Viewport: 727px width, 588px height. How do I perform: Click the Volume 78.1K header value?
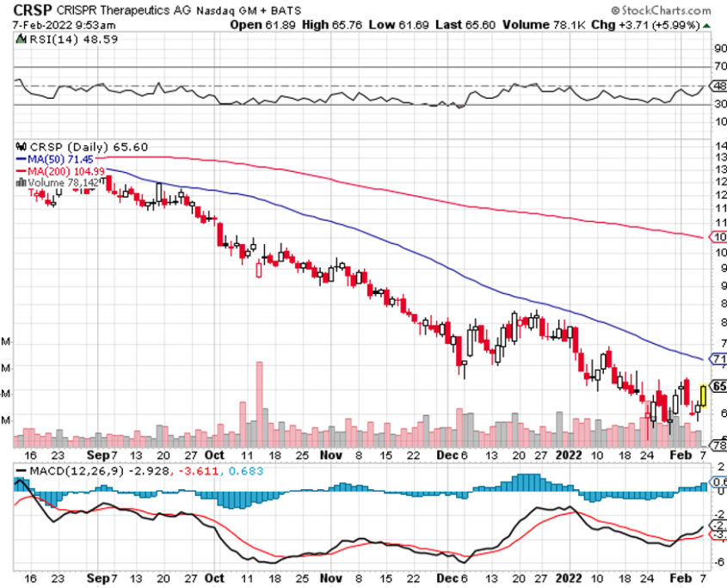pyautogui.click(x=544, y=25)
